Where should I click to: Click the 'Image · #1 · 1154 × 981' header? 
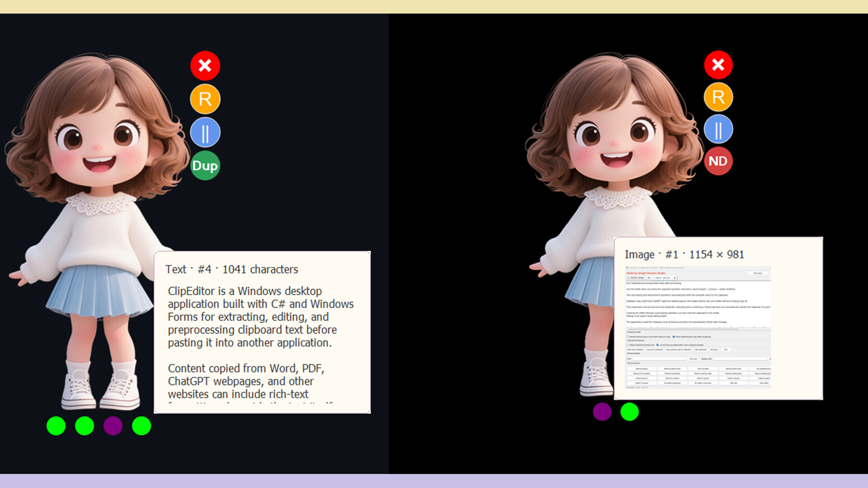pyautogui.click(x=684, y=254)
